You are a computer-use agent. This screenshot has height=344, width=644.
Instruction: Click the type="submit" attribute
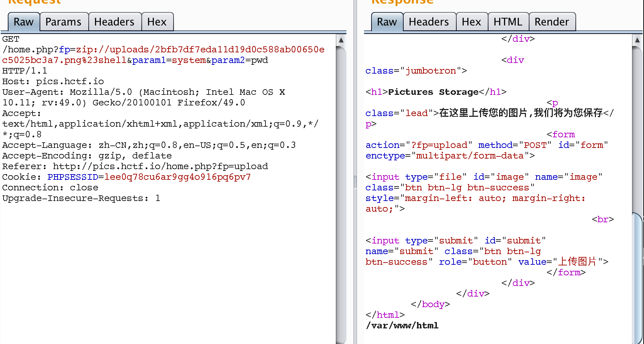[x=442, y=241]
